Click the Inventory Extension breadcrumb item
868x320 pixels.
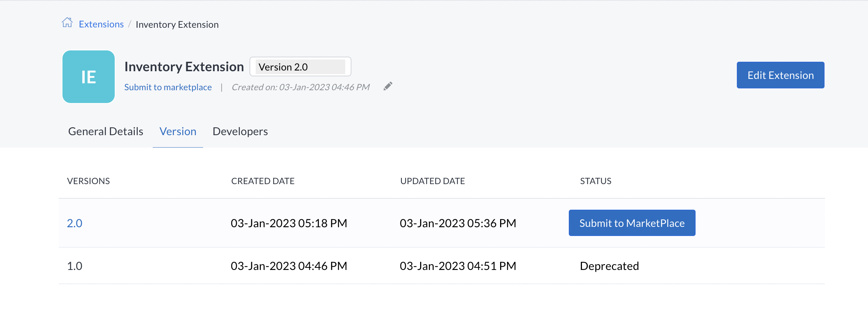click(x=177, y=24)
